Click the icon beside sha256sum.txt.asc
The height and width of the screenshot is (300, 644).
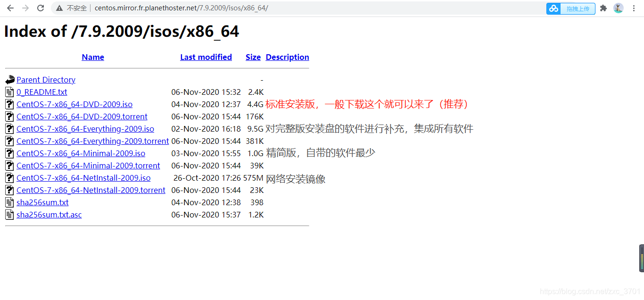[10, 215]
